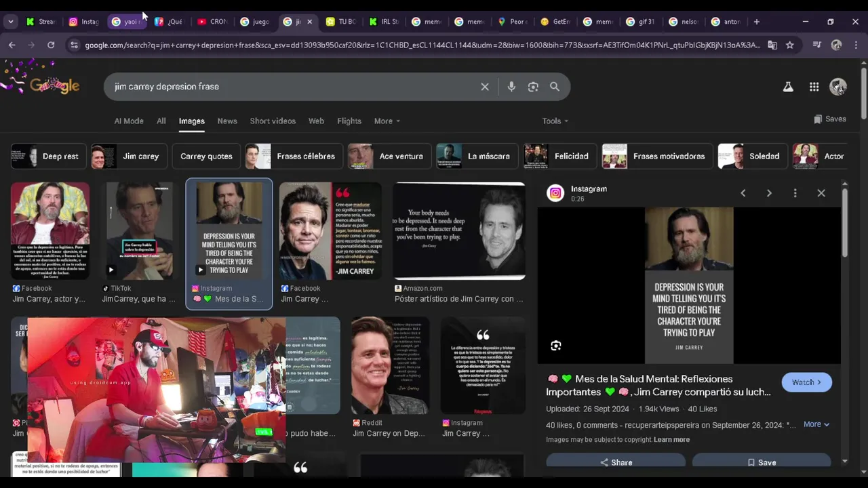Switch to the CRON YouTube tab
The image size is (868, 488).
coord(212,22)
